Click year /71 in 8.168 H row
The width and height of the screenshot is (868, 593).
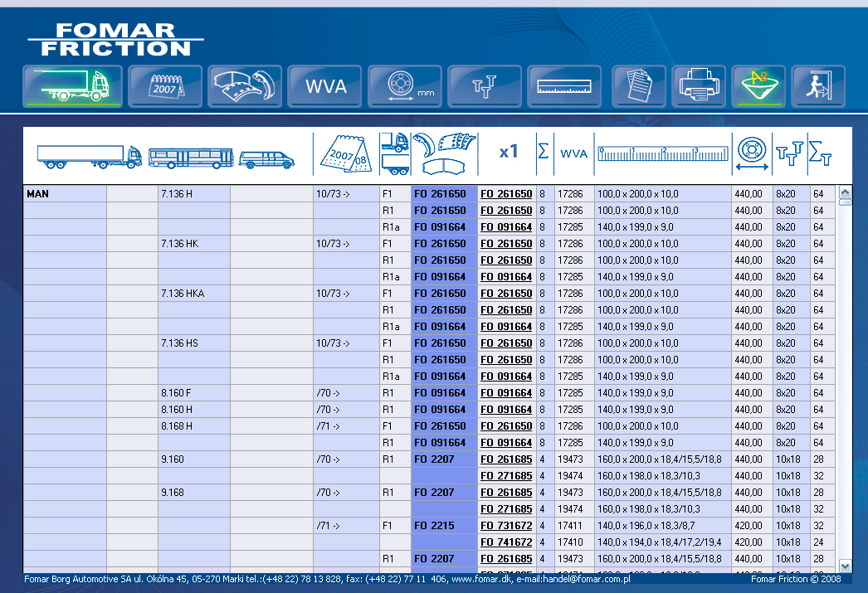(346, 426)
